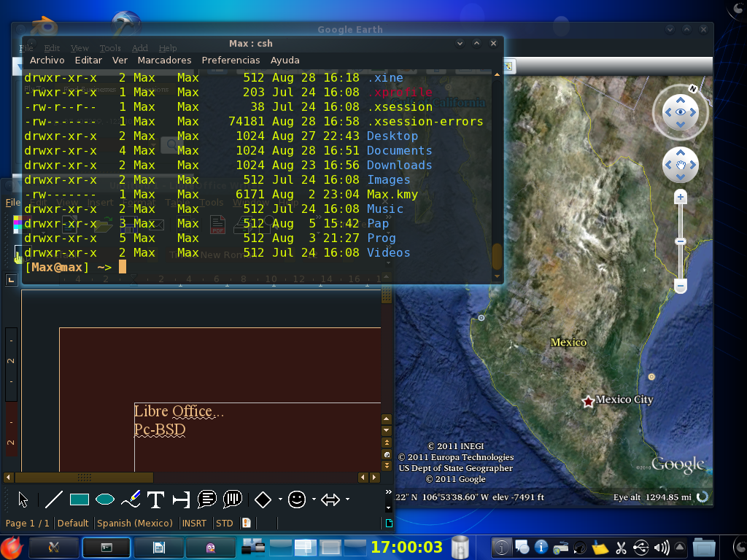This screenshot has height=560, width=747.
Task: Go to Previous Page double-up arrow in Writer
Action: [387, 443]
